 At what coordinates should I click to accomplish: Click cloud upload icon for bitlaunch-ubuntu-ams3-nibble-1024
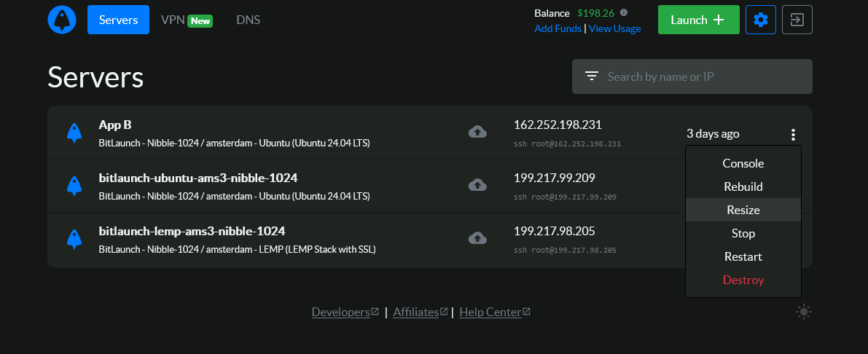[x=477, y=185]
